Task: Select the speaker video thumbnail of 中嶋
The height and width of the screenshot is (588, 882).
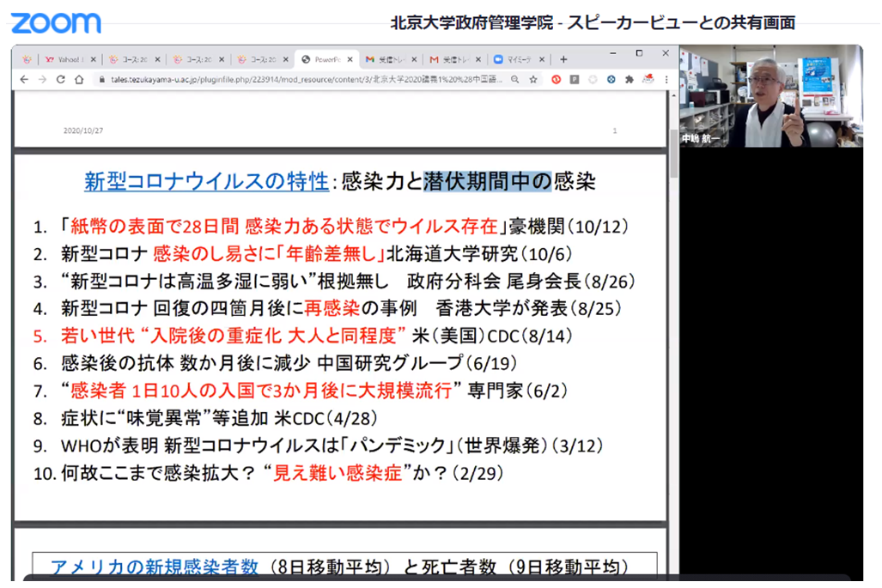Action: (770, 97)
